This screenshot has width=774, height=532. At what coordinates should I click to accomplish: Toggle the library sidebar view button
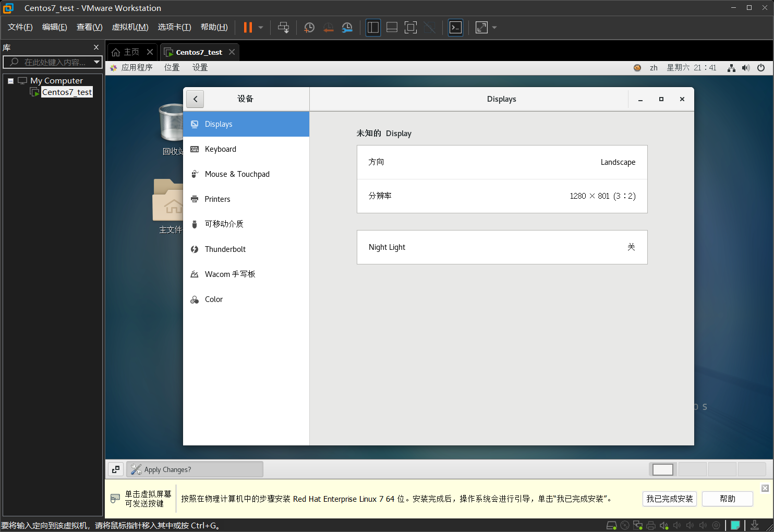(373, 28)
